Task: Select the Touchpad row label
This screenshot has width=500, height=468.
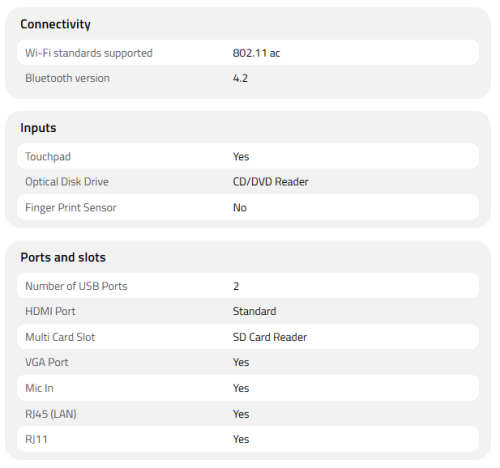Action: click(x=48, y=156)
